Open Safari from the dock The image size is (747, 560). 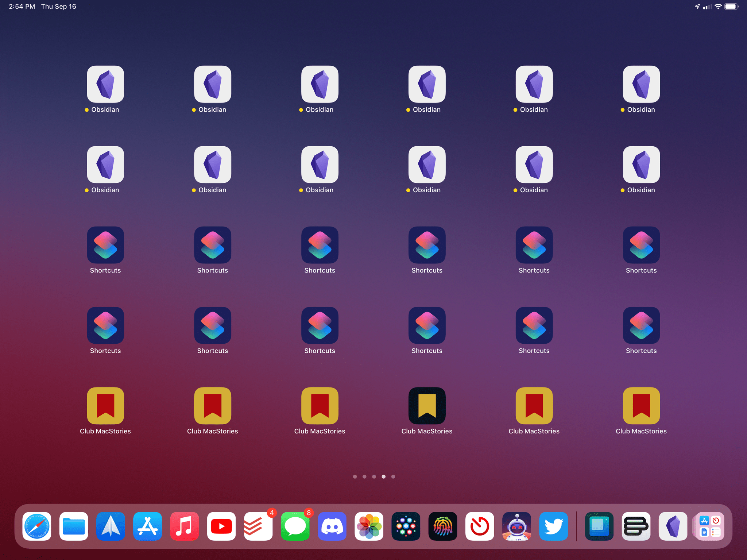point(37,526)
